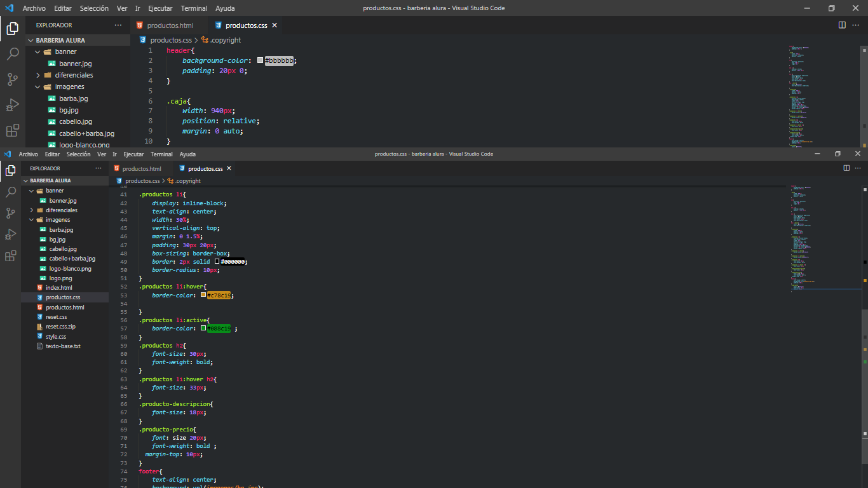Split editor right in bottom VS Code window
868x488 pixels.
[846, 168]
